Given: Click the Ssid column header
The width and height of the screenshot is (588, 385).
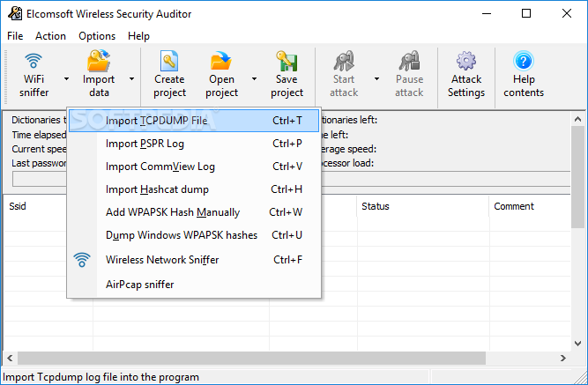Looking at the screenshot, I should click(18, 206).
